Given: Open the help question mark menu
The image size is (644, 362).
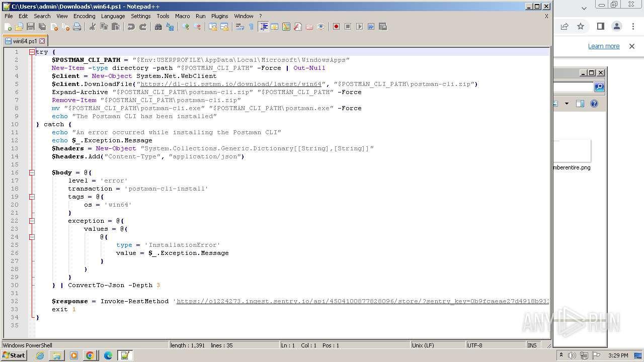Looking at the screenshot, I should [260, 16].
